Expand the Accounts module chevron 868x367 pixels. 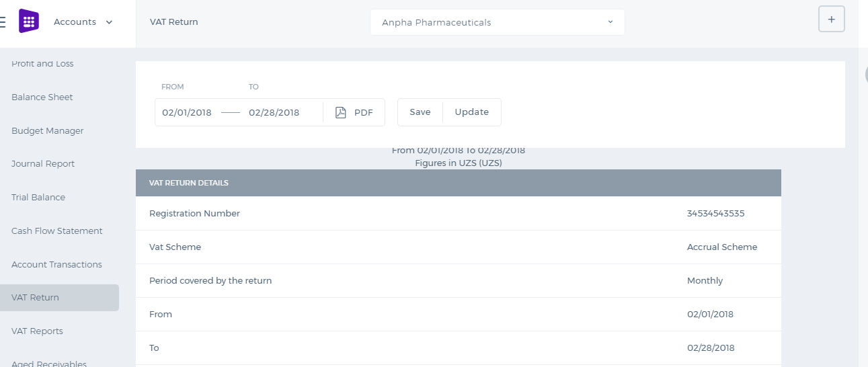[109, 22]
